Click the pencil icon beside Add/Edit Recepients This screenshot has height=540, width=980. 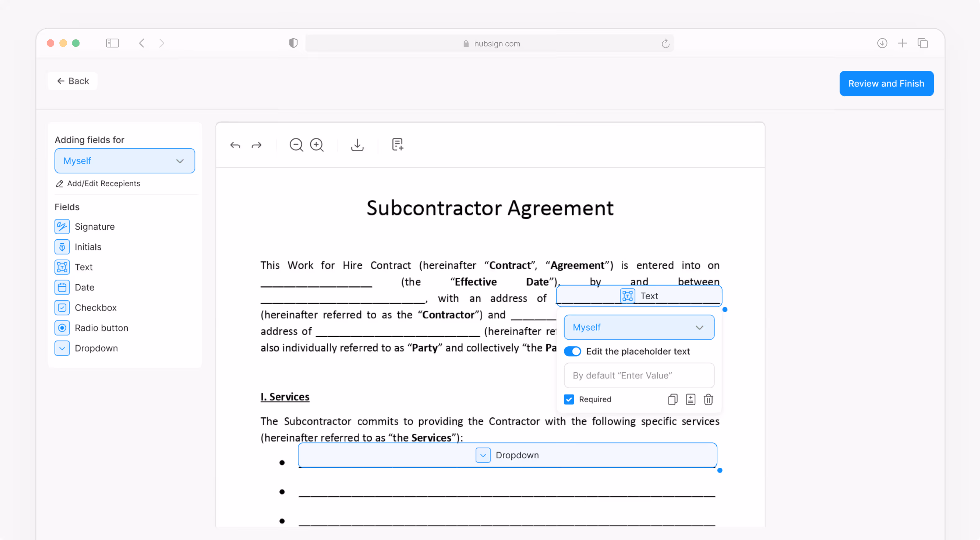point(59,184)
